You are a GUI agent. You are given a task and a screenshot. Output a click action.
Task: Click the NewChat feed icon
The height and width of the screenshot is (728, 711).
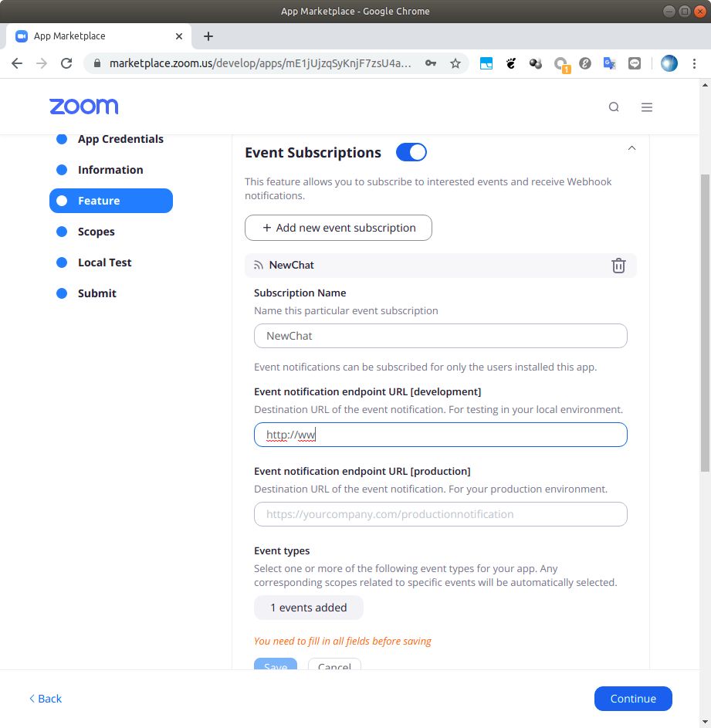(x=258, y=265)
